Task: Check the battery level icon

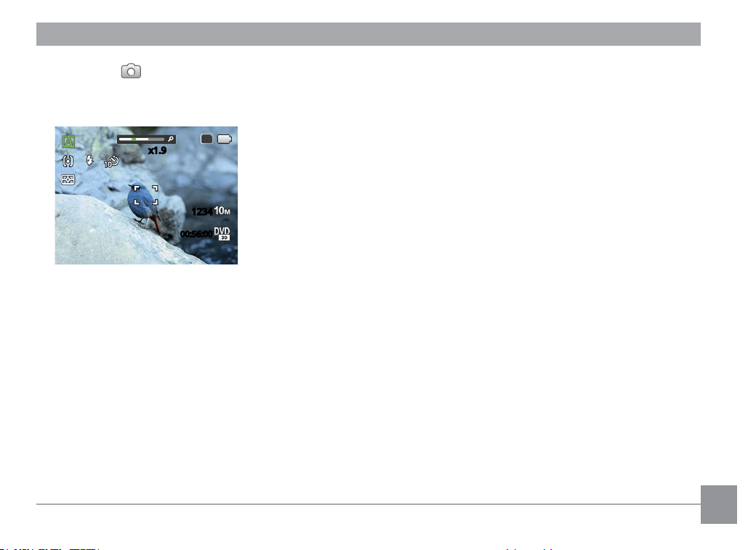Action: pyautogui.click(x=225, y=139)
